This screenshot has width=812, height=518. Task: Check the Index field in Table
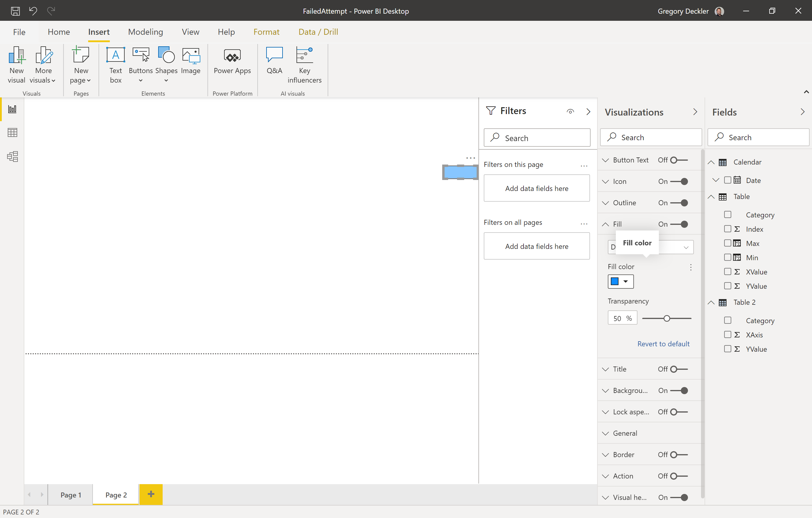click(728, 229)
